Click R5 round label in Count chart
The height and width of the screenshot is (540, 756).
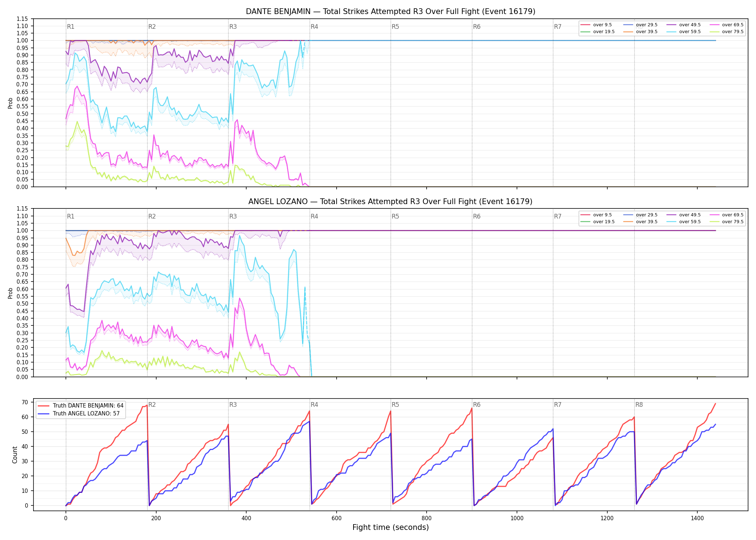click(395, 405)
